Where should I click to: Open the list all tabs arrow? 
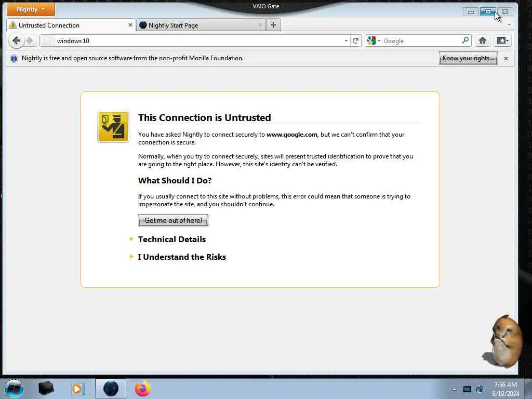[509, 25]
